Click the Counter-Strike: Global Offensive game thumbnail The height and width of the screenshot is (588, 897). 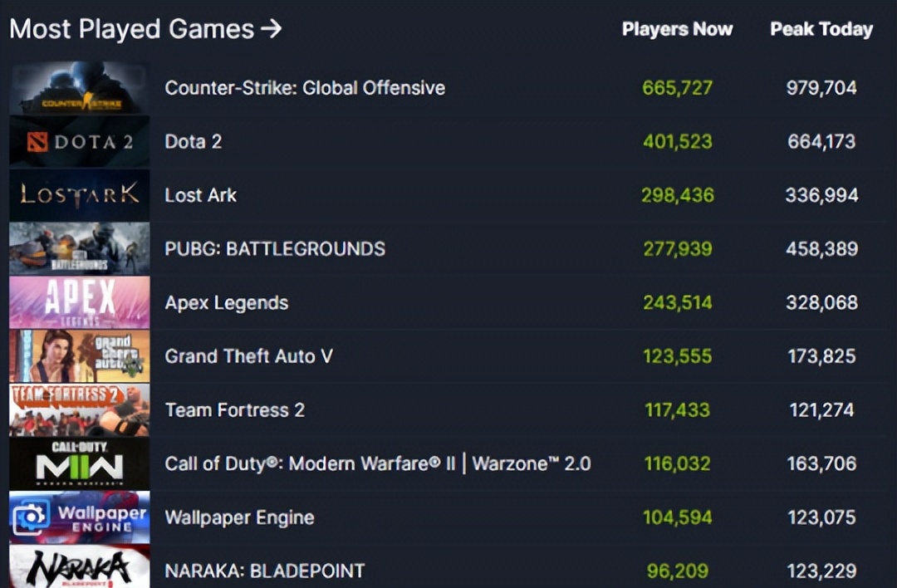[79, 88]
